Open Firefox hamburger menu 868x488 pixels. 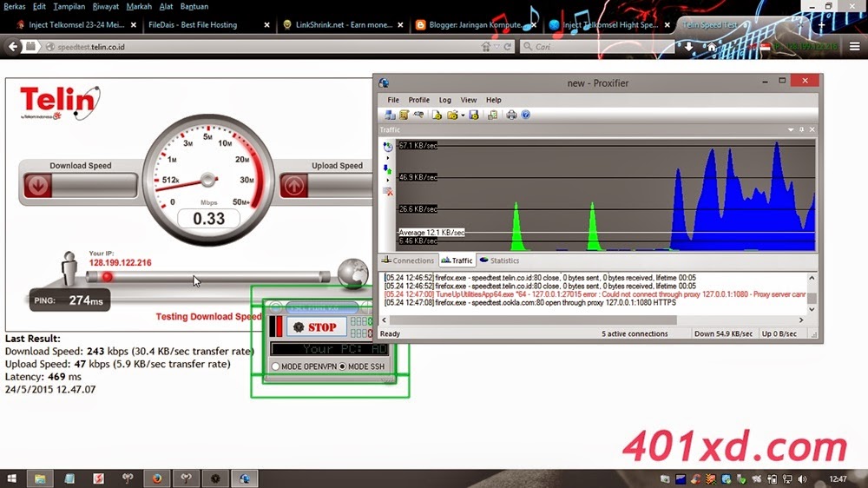pyautogui.click(x=855, y=47)
